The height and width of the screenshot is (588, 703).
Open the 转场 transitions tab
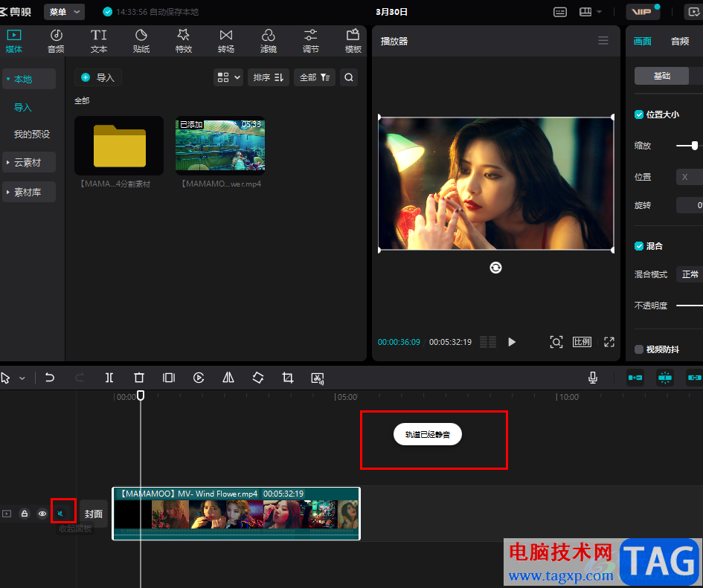coord(226,41)
